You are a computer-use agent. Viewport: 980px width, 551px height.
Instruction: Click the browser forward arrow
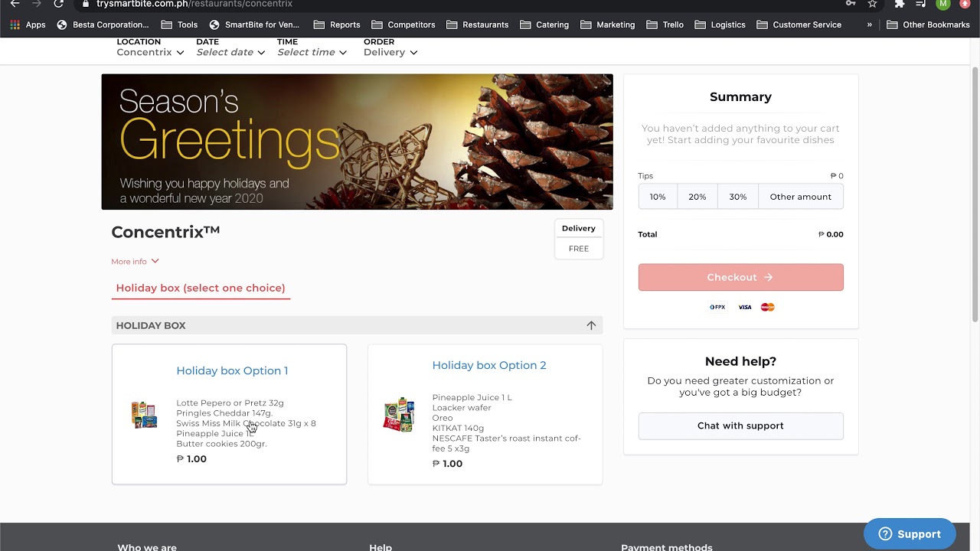(36, 4)
